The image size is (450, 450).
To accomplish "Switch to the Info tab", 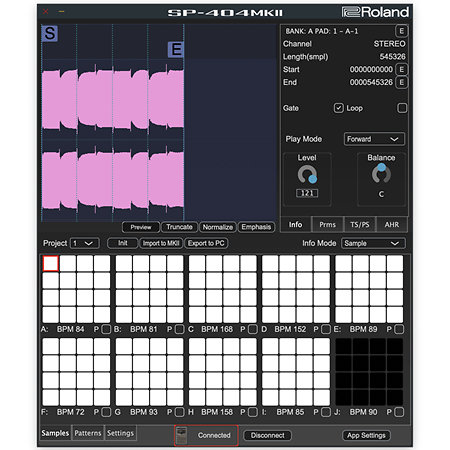I will coord(295,225).
